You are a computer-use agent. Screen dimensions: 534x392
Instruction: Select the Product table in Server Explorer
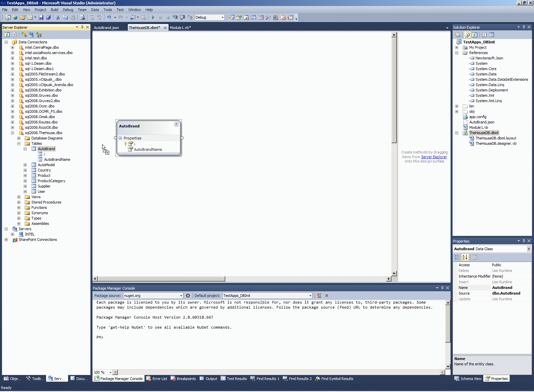[x=44, y=175]
